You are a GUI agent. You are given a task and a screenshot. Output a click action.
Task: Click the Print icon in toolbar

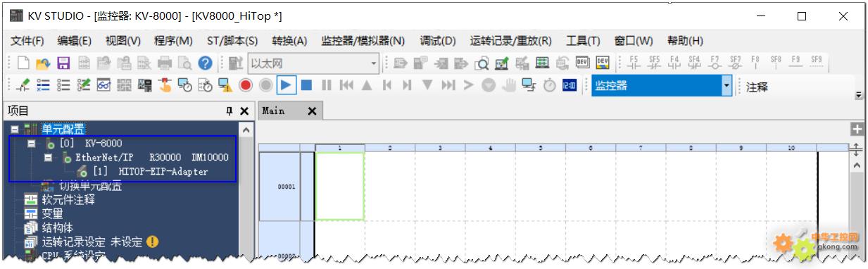coord(165,63)
